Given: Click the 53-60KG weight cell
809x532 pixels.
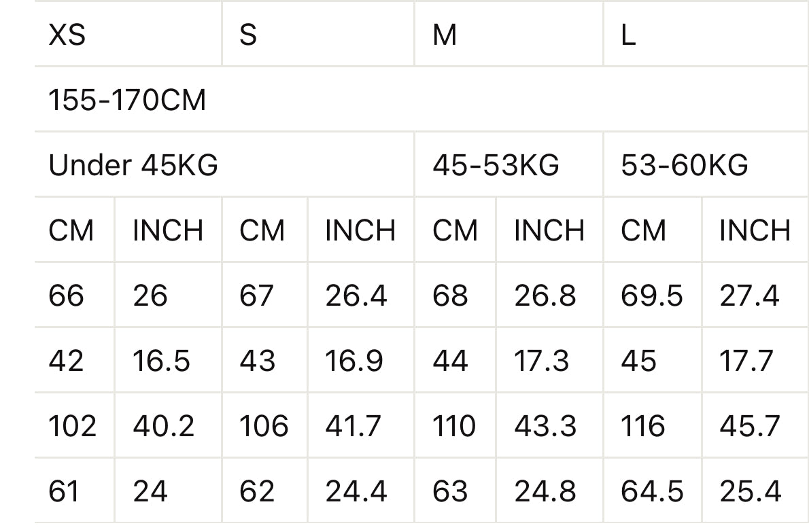Looking at the screenshot, I should pyautogui.click(x=685, y=165).
